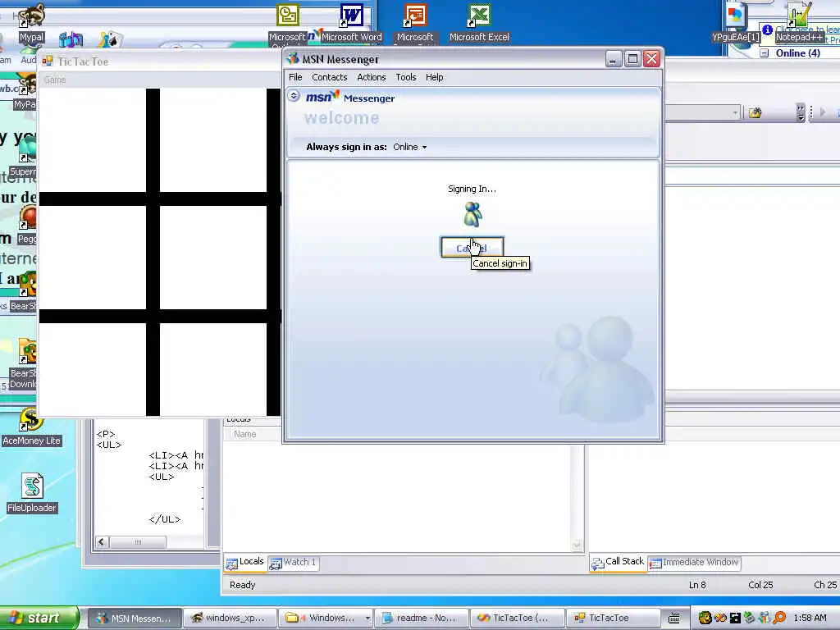This screenshot has width=840, height=630.
Task: Click the TicTacToe window title icon
Action: click(48, 62)
